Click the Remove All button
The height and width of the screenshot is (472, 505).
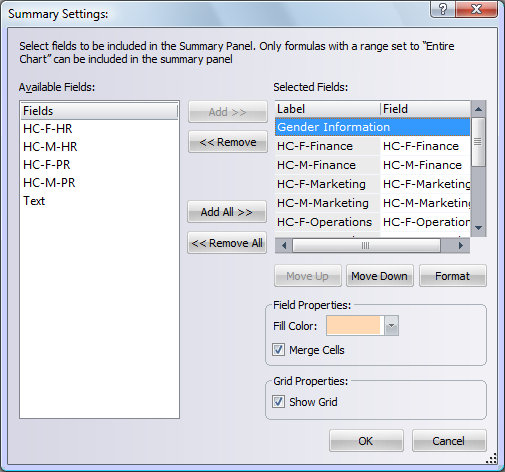[227, 243]
